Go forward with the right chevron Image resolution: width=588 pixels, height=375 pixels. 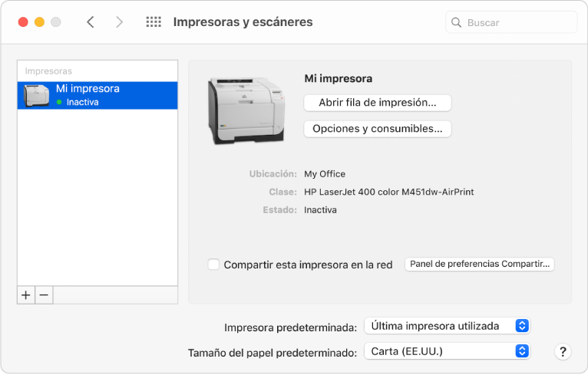point(119,22)
